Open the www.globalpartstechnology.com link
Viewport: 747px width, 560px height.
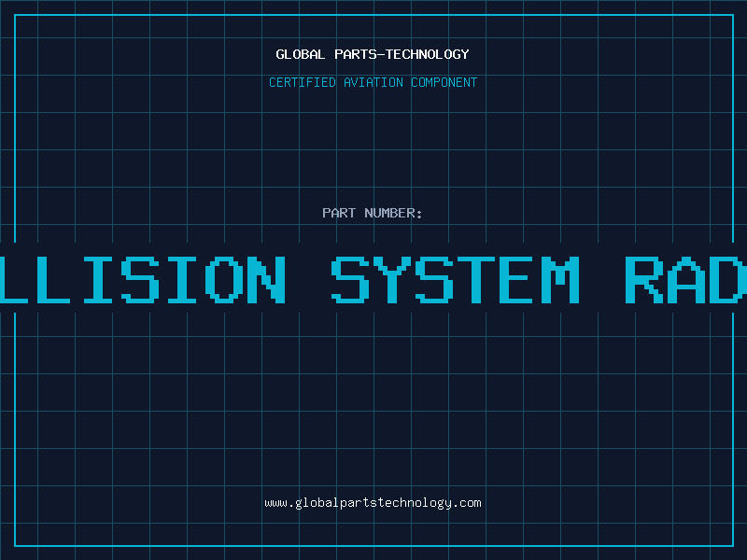(x=373, y=503)
